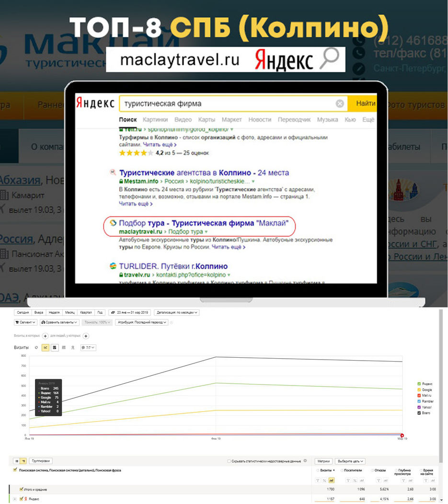The width and height of the screenshot is (448, 504).
Task: Click the chart icon under Посетители column
Action: click(362, 481)
